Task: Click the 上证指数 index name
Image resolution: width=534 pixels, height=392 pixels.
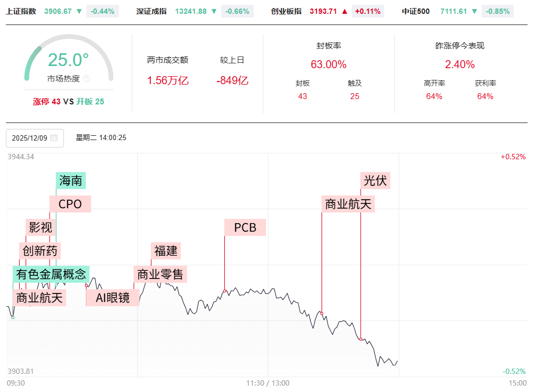Action: tap(21, 11)
